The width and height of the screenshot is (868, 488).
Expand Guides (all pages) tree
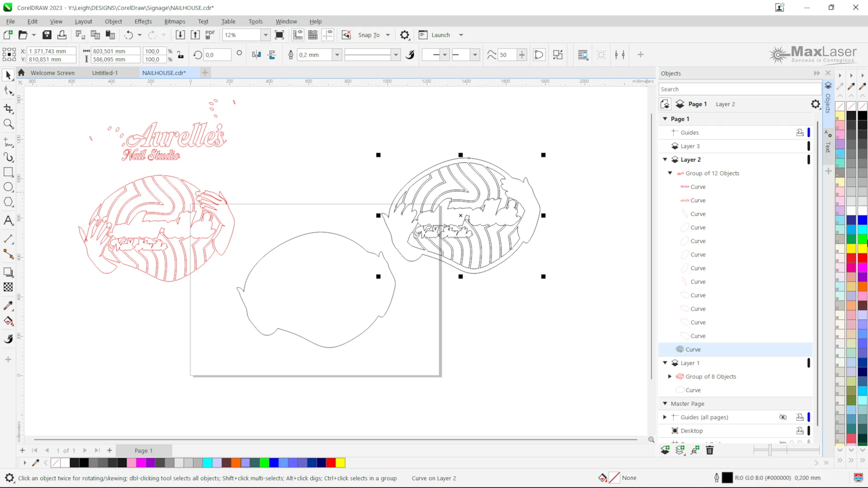pos(665,417)
